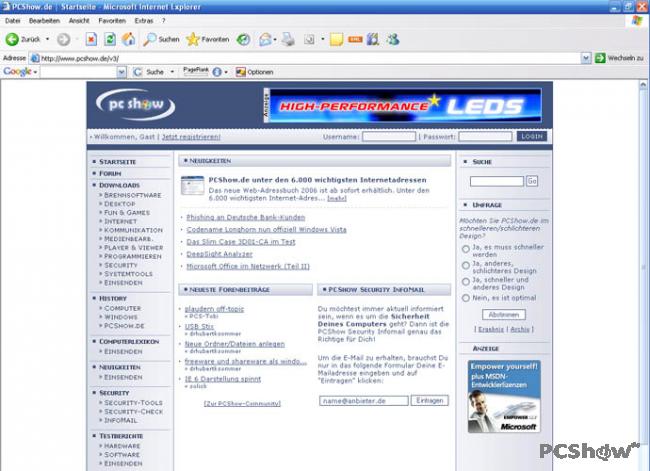Viewport: 650px width, 471px height.
Task: Click the Microsoft Empower ad image
Action: (504, 396)
